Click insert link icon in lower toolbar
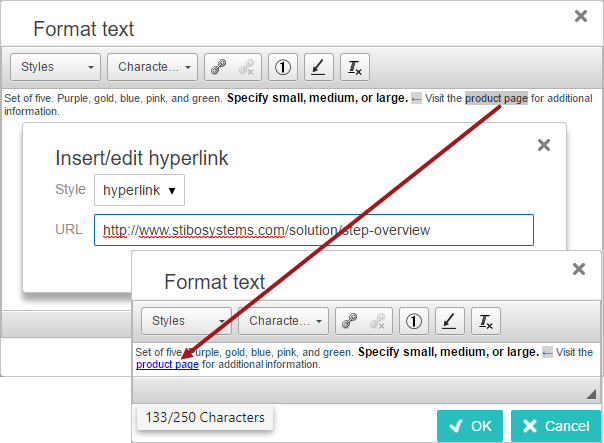 [x=349, y=321]
